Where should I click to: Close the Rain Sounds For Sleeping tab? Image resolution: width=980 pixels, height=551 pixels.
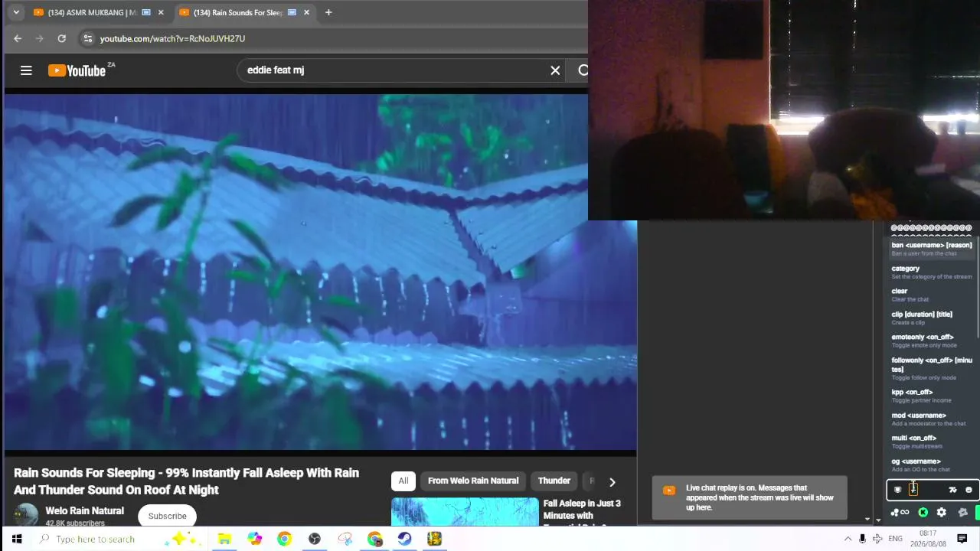click(307, 12)
